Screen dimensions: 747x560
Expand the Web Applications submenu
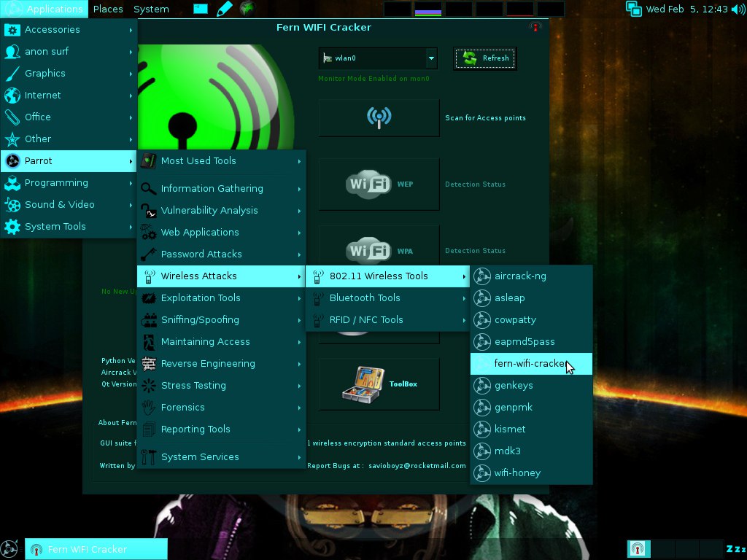click(222, 233)
